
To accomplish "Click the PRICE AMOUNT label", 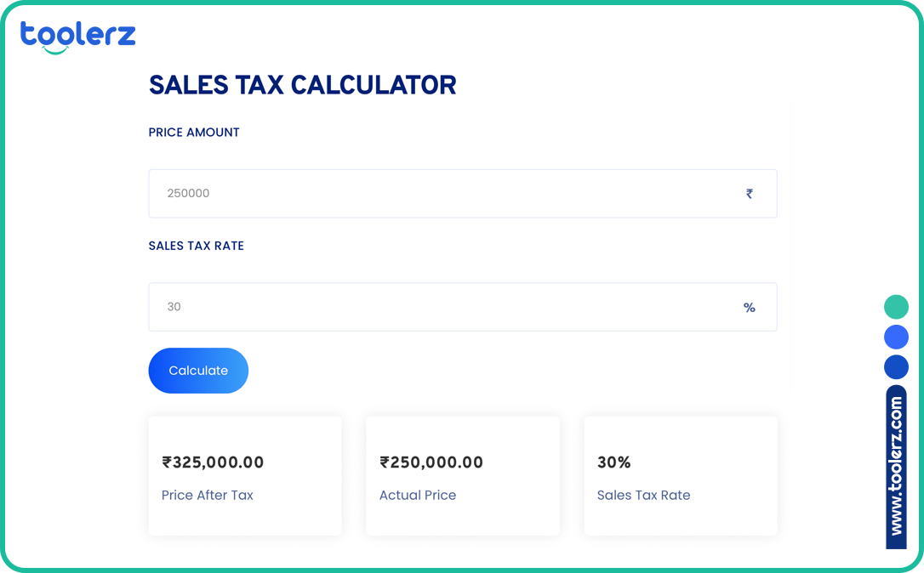I will point(194,132).
